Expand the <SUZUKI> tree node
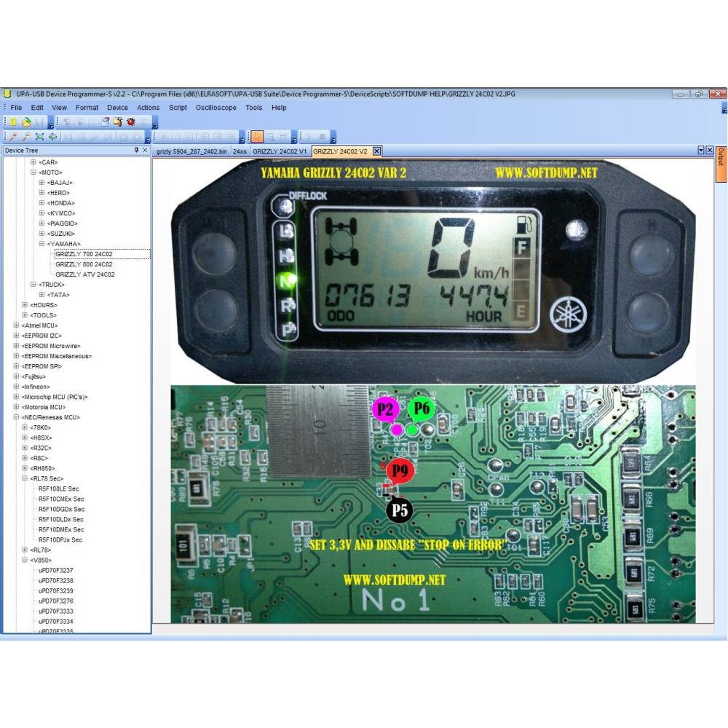 [41, 234]
